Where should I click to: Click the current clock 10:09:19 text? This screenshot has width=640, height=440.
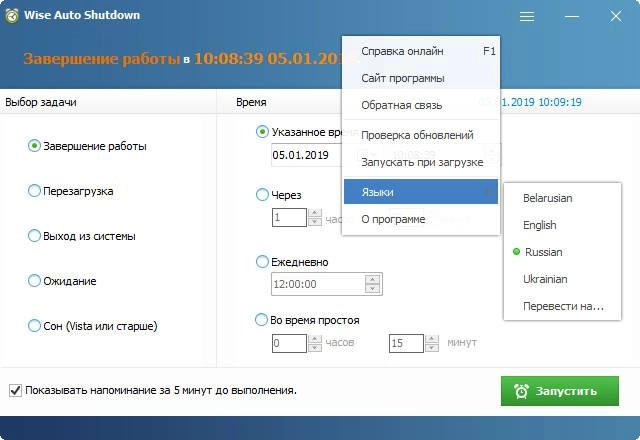click(x=560, y=102)
